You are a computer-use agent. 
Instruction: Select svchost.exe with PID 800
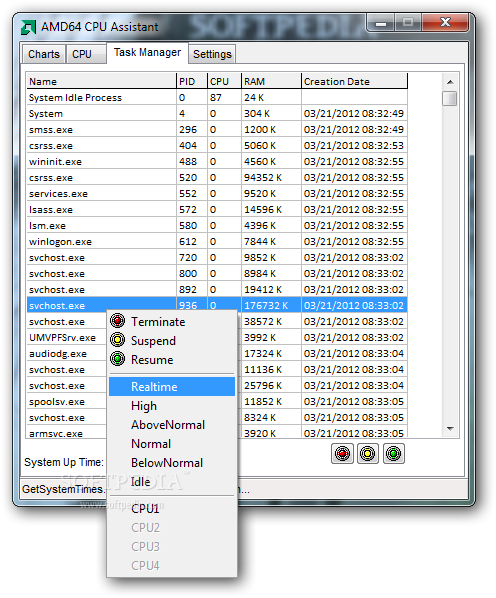coord(217,274)
